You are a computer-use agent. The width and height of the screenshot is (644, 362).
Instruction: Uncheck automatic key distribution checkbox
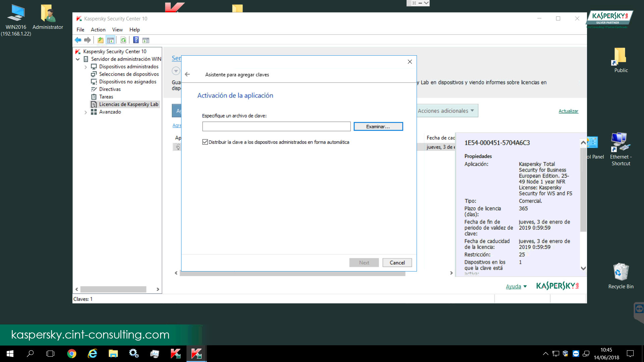pyautogui.click(x=205, y=142)
